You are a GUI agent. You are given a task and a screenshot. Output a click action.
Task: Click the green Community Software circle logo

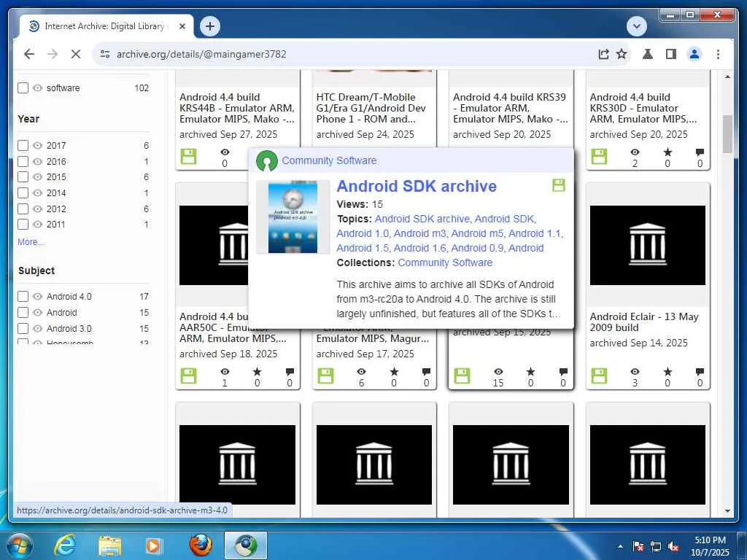(x=267, y=161)
